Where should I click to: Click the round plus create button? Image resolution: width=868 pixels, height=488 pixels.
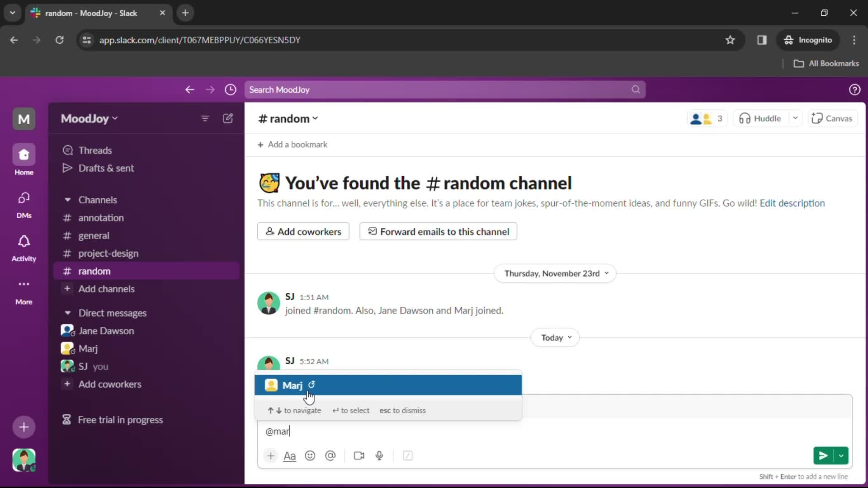[x=24, y=427]
